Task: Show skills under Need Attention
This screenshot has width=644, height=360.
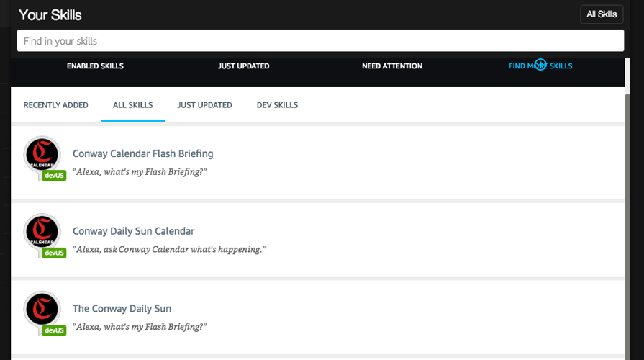Action: [391, 66]
